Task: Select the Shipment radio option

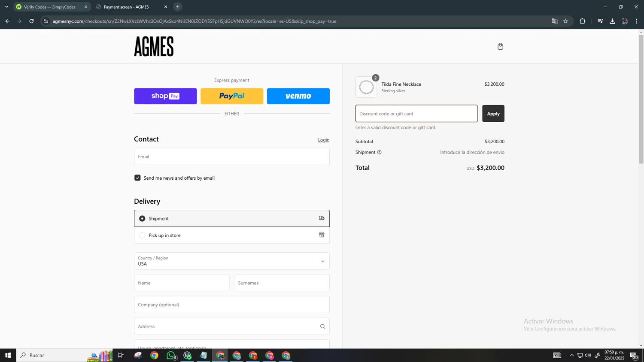Action: pos(142,218)
